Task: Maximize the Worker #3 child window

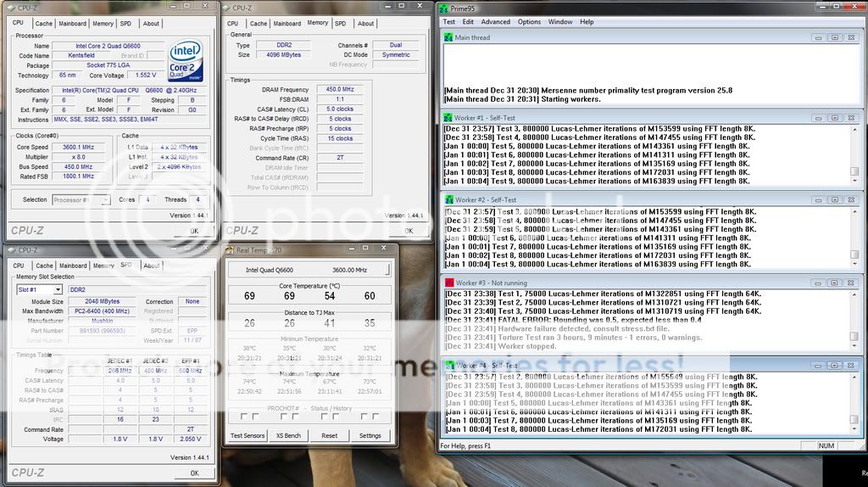Action: (835, 283)
